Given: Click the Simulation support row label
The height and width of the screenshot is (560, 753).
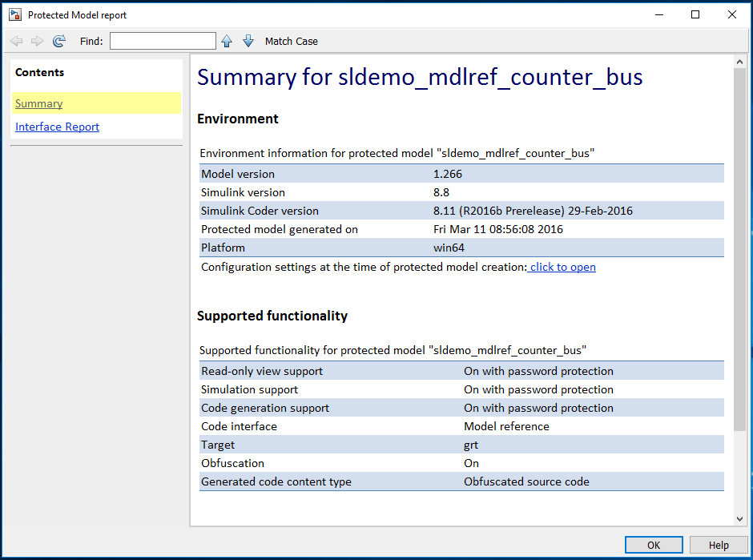Looking at the screenshot, I should coord(249,389).
